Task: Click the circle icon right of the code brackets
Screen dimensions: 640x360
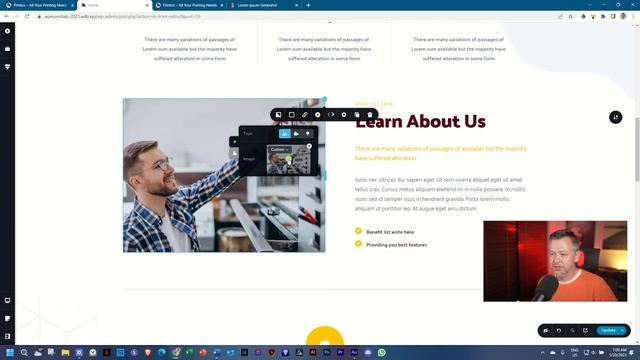Action: pos(344,115)
